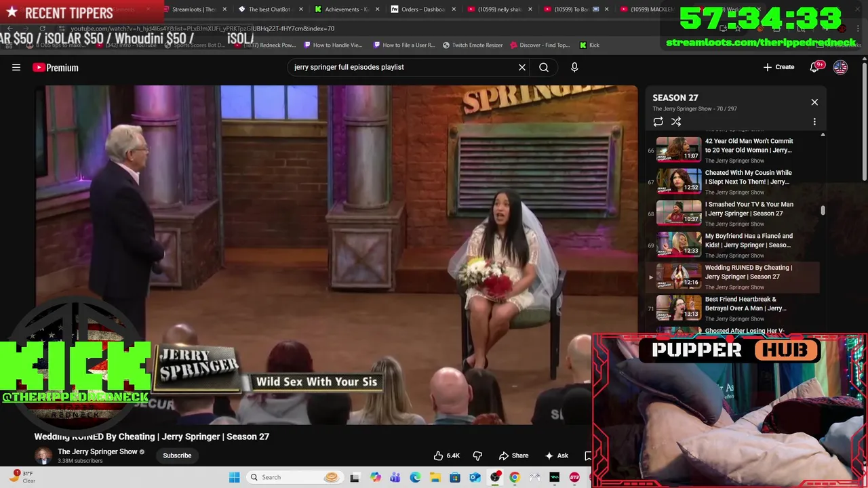
Task: Click the magnifier search button
Action: [544, 67]
